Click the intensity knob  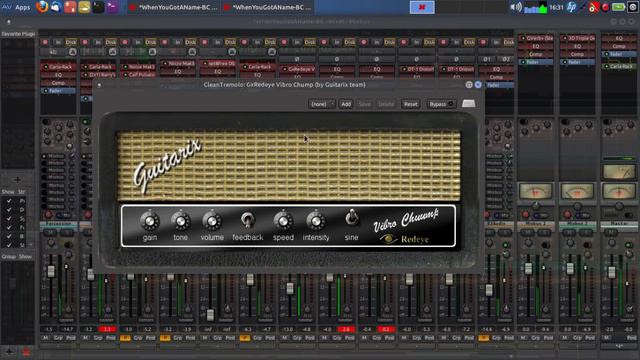[x=316, y=221]
